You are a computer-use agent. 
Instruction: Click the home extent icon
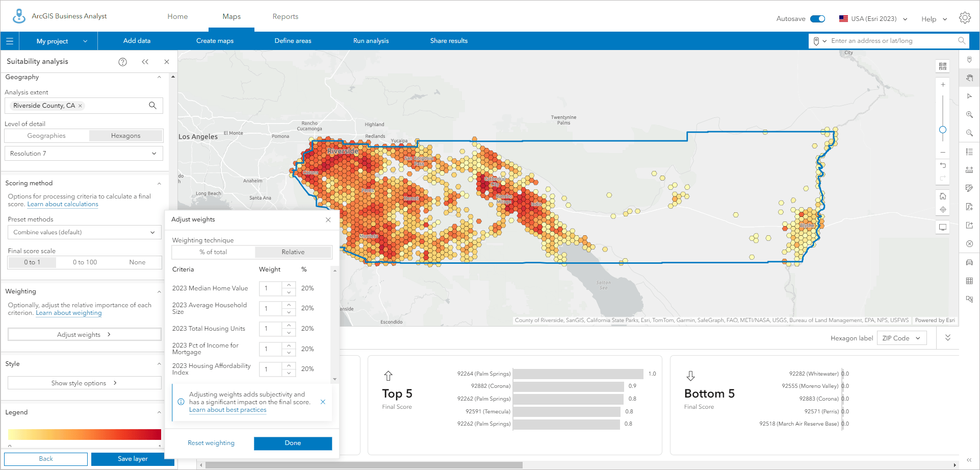point(943,195)
